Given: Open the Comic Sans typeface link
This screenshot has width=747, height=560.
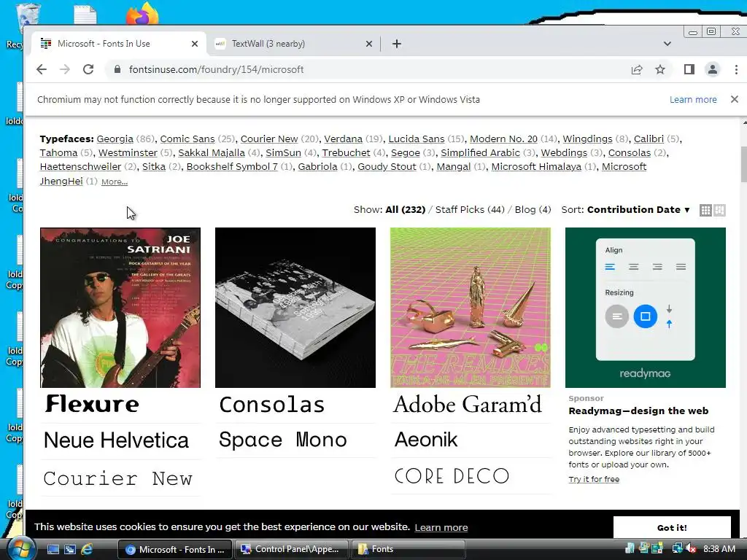Looking at the screenshot, I should click(x=187, y=139).
